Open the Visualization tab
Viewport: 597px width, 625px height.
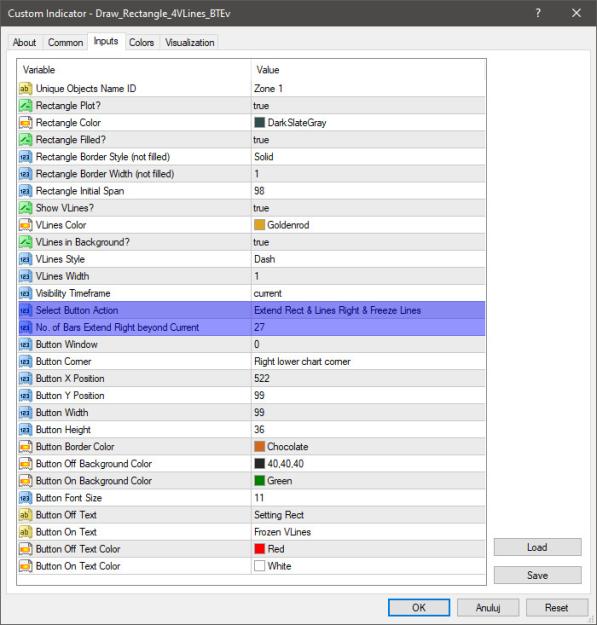click(190, 42)
